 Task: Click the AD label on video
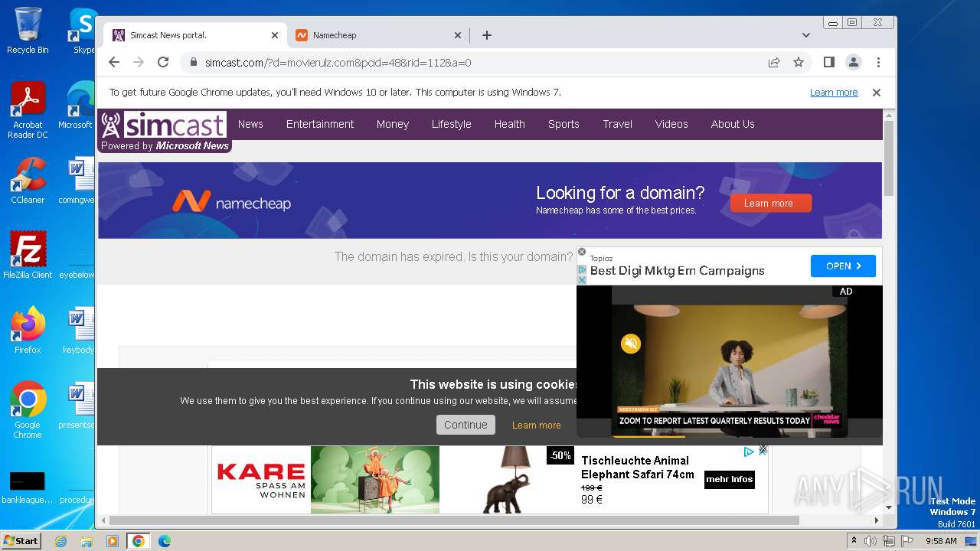tap(845, 292)
